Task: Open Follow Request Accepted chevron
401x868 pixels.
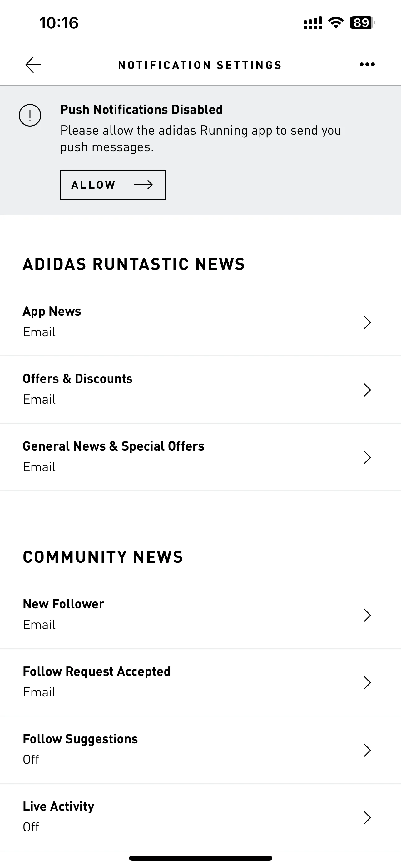Action: pyautogui.click(x=367, y=682)
